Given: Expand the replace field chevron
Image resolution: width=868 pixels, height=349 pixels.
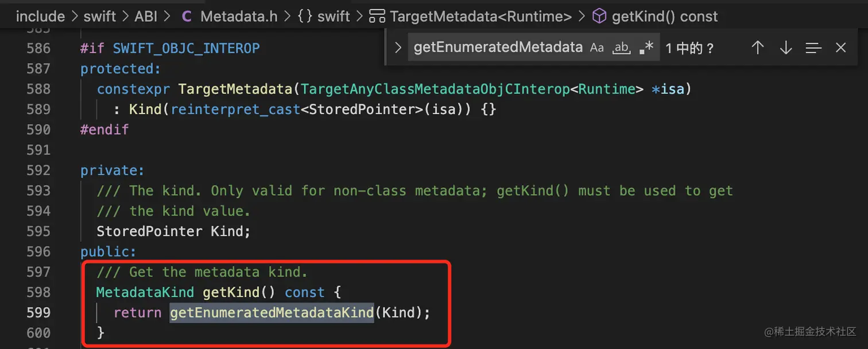Looking at the screenshot, I should [x=398, y=48].
